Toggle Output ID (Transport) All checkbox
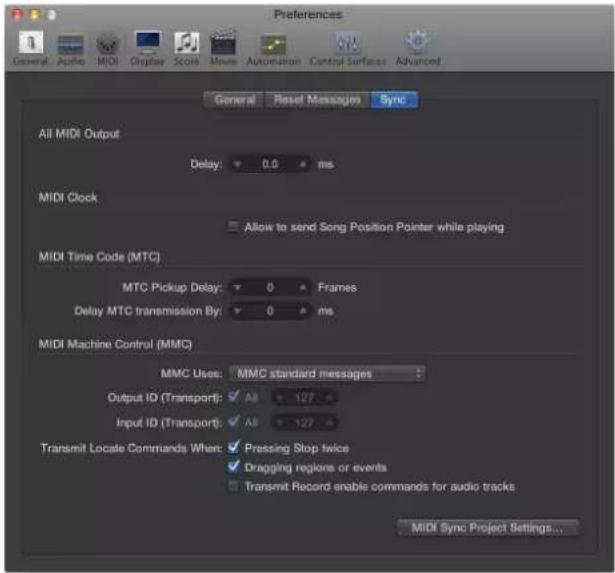This screenshot has width=615, height=573. pyautogui.click(x=233, y=397)
